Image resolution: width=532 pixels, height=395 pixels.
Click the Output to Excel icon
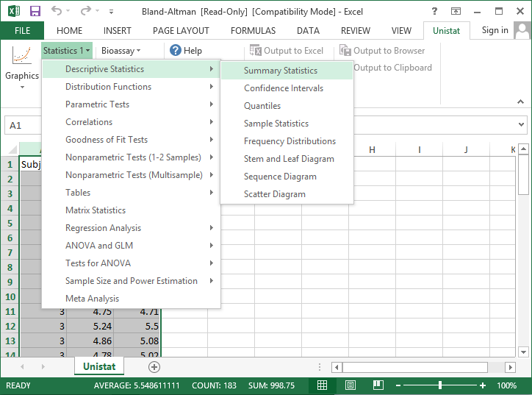coord(256,50)
